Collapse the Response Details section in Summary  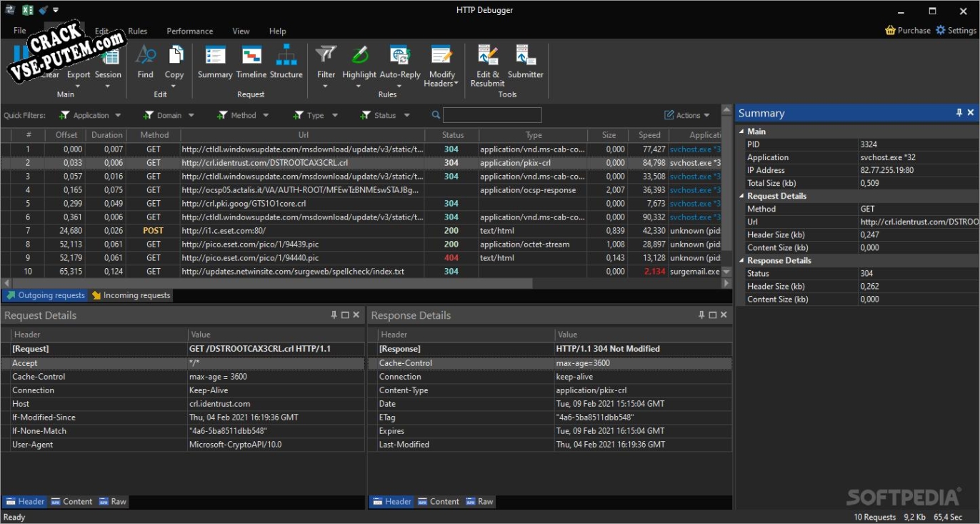pos(741,260)
